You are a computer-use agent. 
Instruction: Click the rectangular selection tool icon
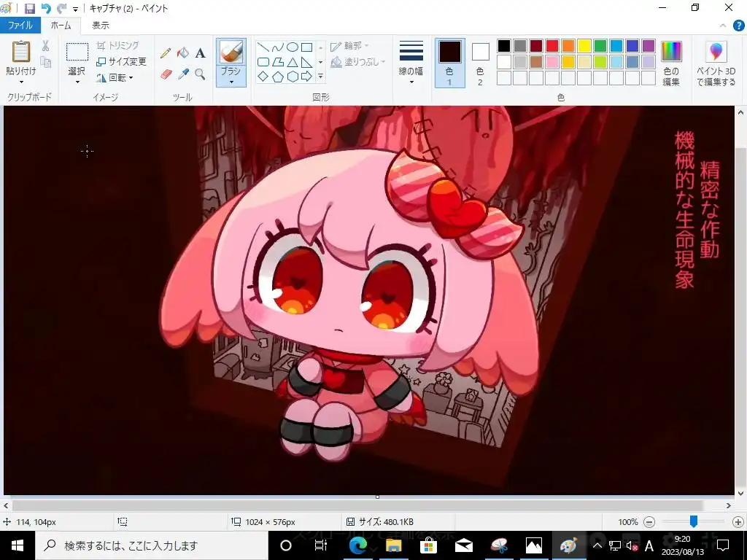(77, 52)
